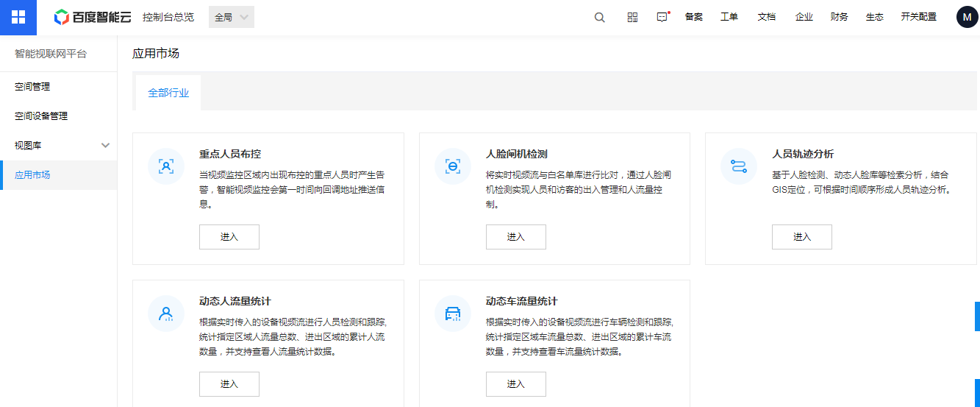Click the 人员轨迹分析 card title
The image size is (980, 407).
(x=803, y=154)
